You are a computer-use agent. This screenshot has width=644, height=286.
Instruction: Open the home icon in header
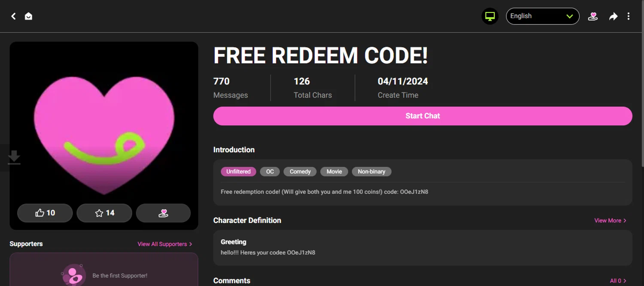pyautogui.click(x=28, y=16)
